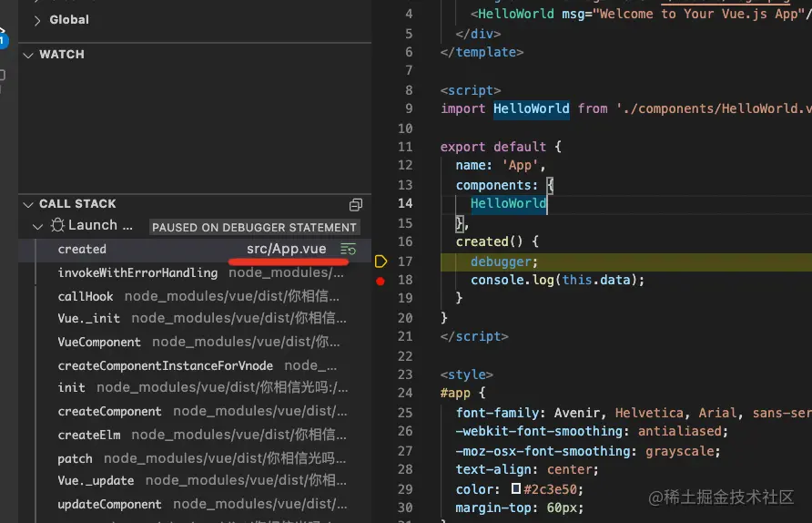Screen dimensions: 812x523
Task: Expand the Global variables scope
Action: (37, 19)
